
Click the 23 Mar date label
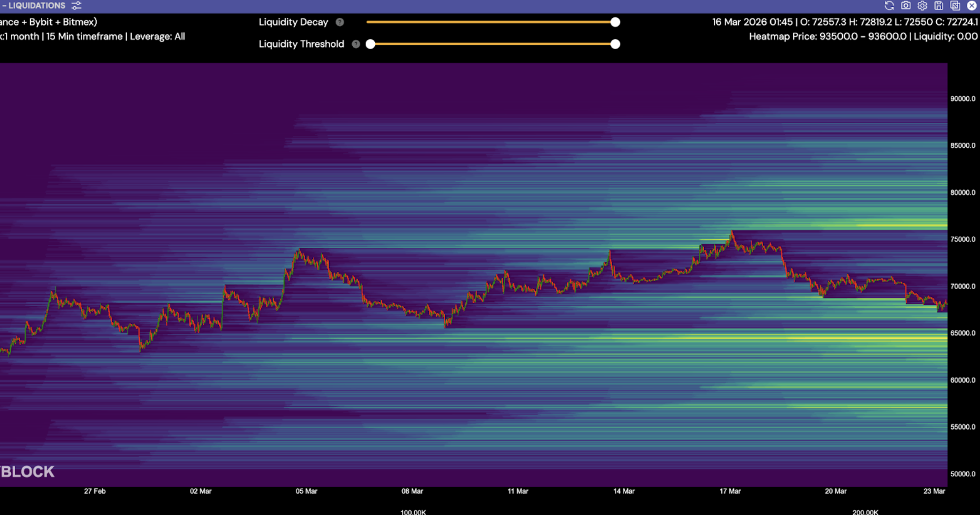[934, 491]
